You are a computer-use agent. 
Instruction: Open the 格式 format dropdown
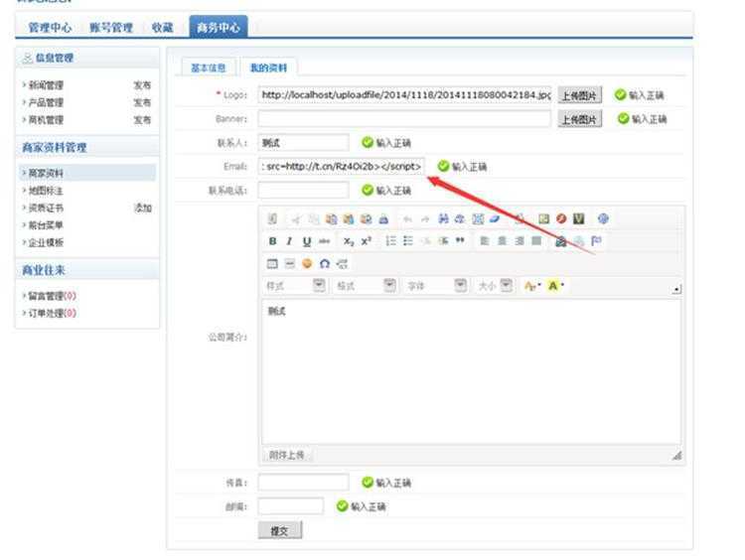(x=366, y=286)
